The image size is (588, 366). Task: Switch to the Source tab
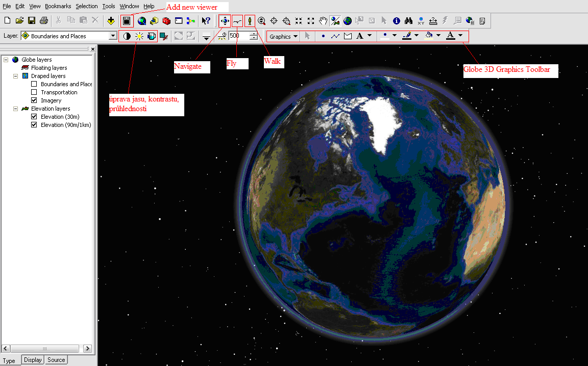56,360
